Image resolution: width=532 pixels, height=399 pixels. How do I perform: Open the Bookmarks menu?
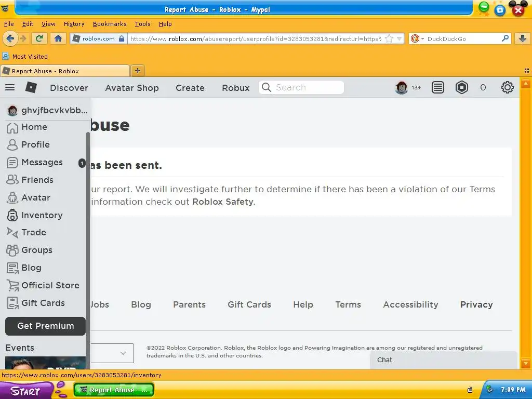click(x=110, y=24)
